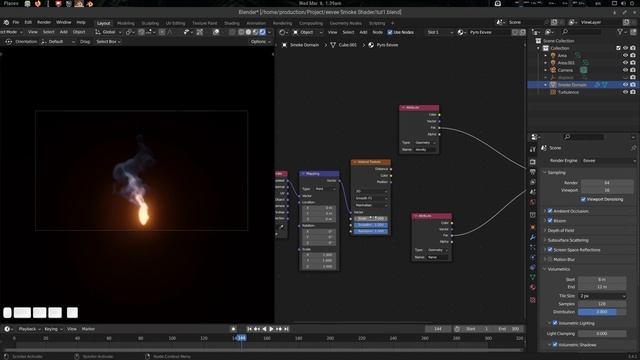The image size is (640, 360).
Task: Switch to Modeling workspace tab
Action: pyautogui.click(x=126, y=23)
